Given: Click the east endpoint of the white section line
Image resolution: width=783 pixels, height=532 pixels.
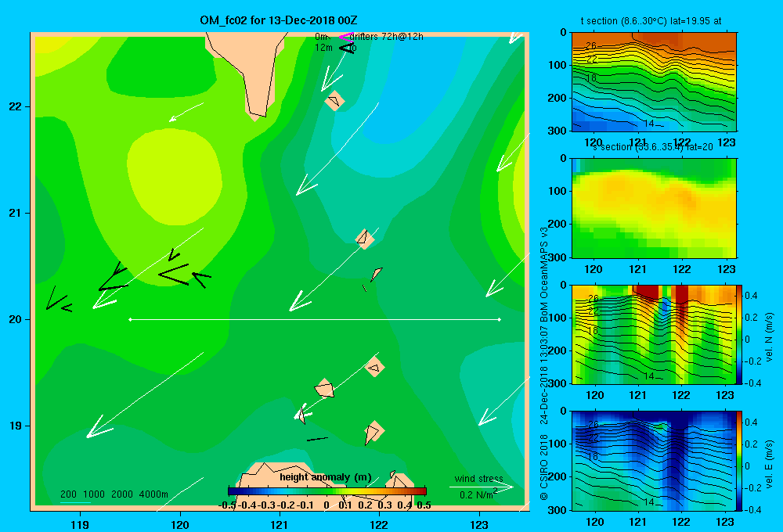Looking at the screenshot, I should click(500, 319).
